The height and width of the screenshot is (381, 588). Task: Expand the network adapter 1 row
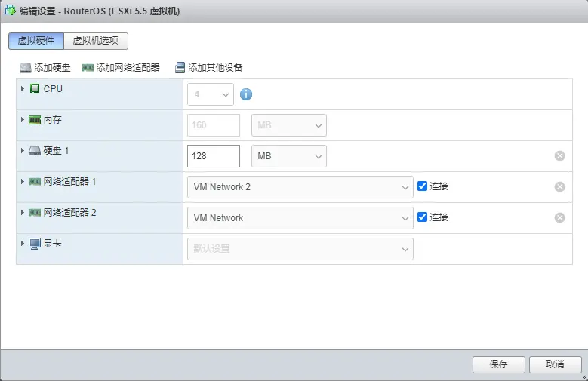tap(22, 182)
